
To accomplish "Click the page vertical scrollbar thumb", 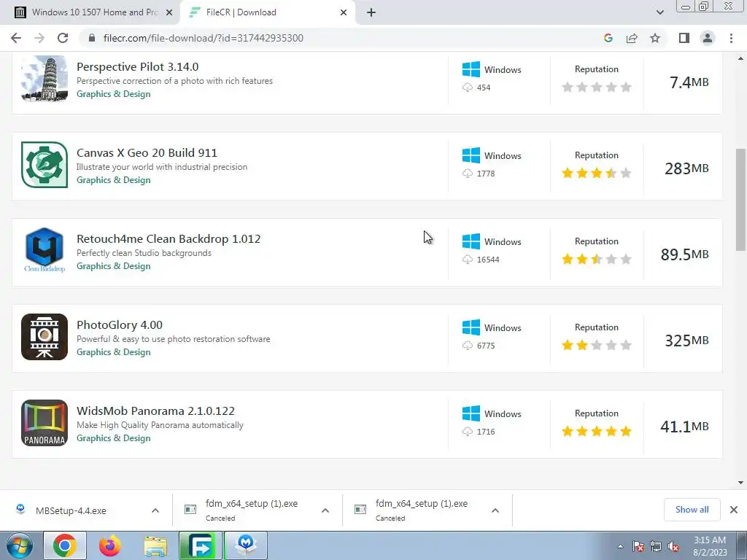I will tap(741, 200).
